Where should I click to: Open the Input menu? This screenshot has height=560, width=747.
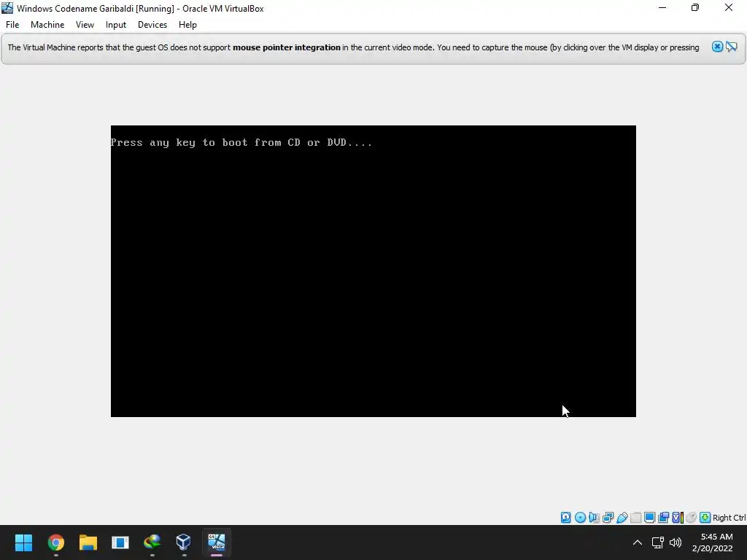coord(116,25)
